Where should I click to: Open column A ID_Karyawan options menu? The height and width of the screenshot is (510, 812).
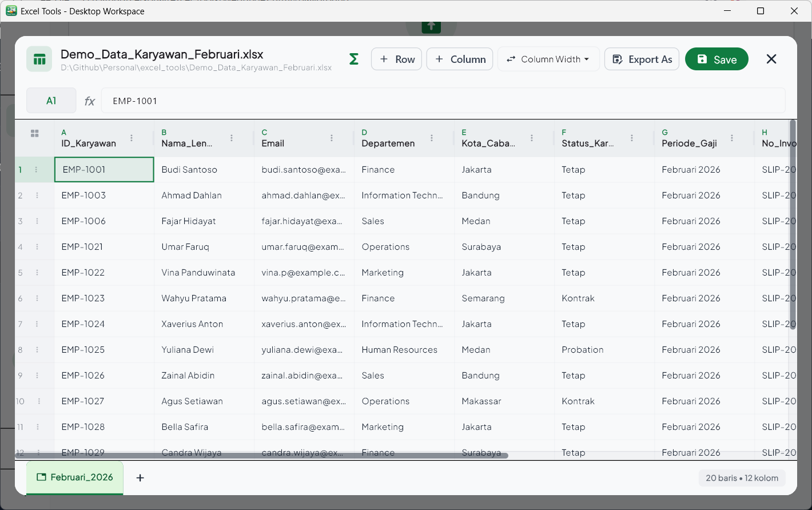pyautogui.click(x=132, y=138)
